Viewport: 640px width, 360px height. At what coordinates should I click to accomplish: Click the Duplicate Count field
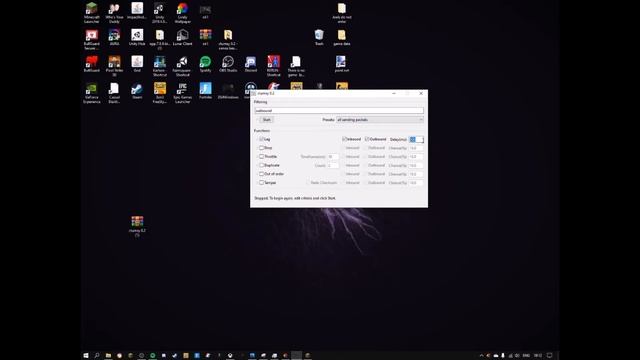click(333, 165)
